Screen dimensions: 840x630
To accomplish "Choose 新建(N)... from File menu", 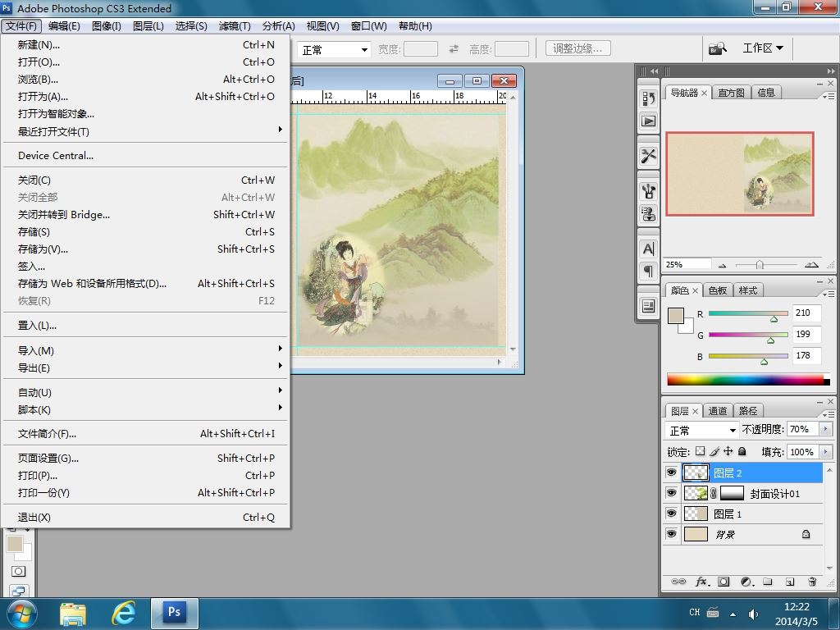I will 146,45.
